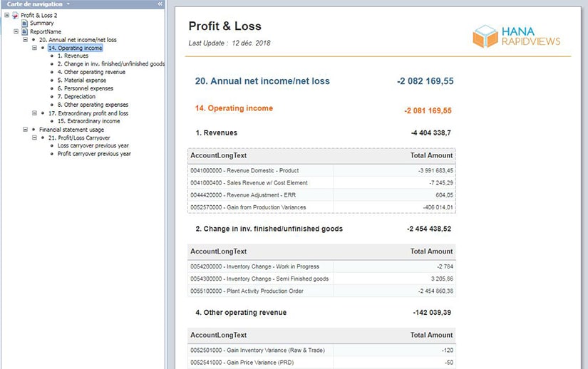Click the Summary report page icon

(25, 24)
